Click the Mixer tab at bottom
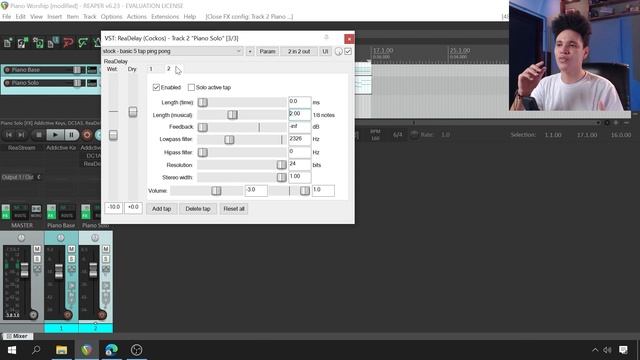Screen dimensions: 640x360 coord(17,336)
